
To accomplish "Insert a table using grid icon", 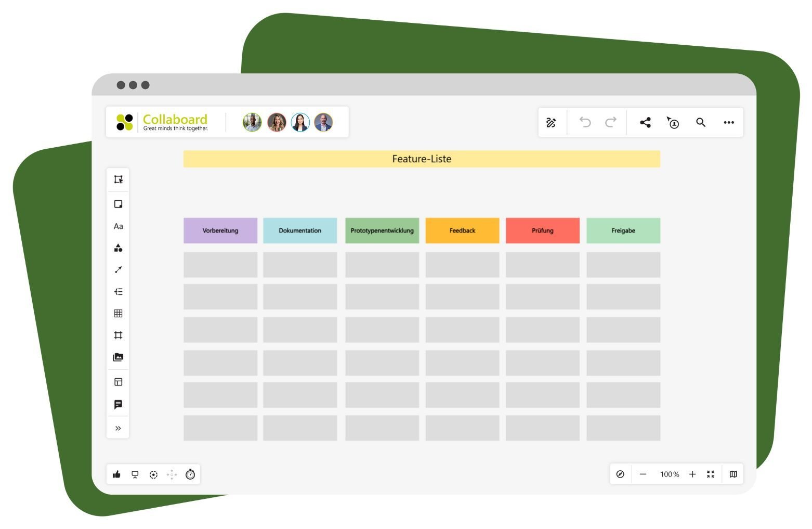I will click(x=118, y=314).
